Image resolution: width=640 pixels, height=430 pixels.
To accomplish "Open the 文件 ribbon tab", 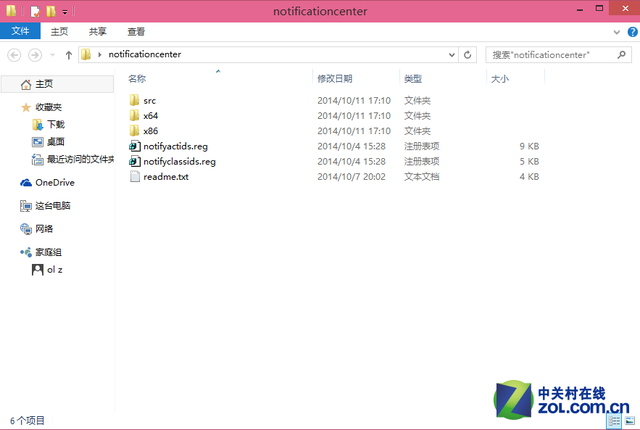I will click(x=20, y=31).
